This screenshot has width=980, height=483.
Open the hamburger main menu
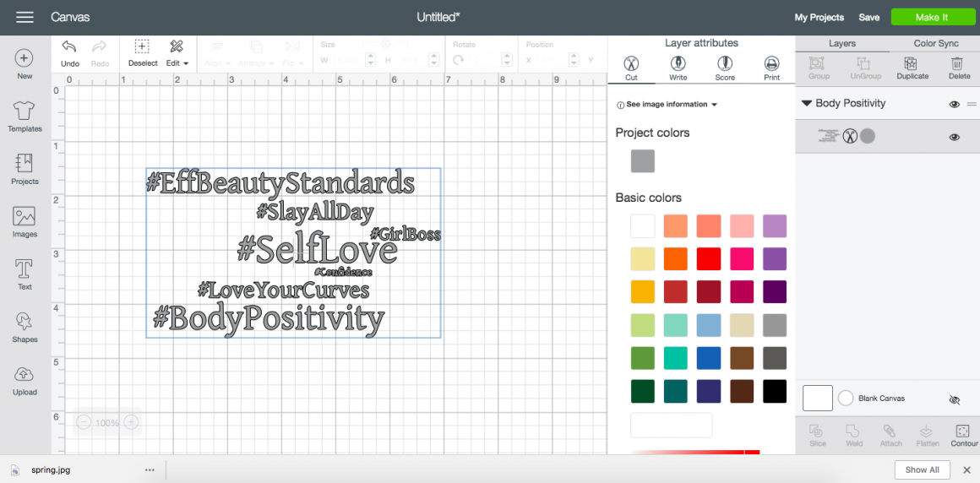24,18
